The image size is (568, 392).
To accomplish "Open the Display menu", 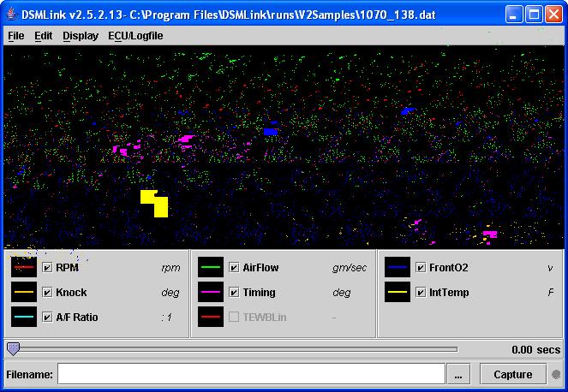I will click(81, 36).
